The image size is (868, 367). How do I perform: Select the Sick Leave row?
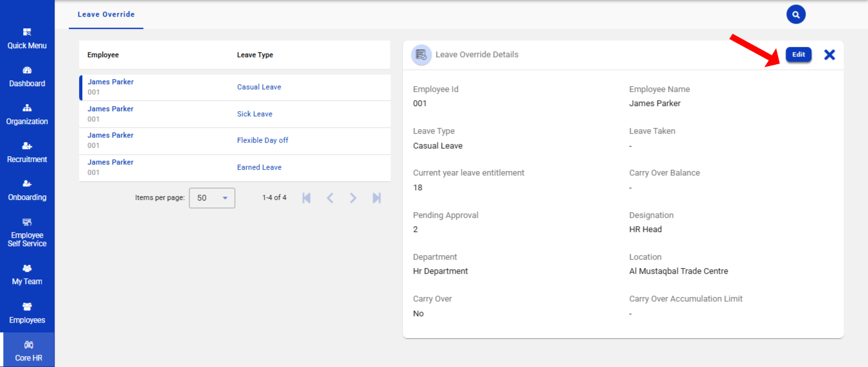(x=254, y=114)
